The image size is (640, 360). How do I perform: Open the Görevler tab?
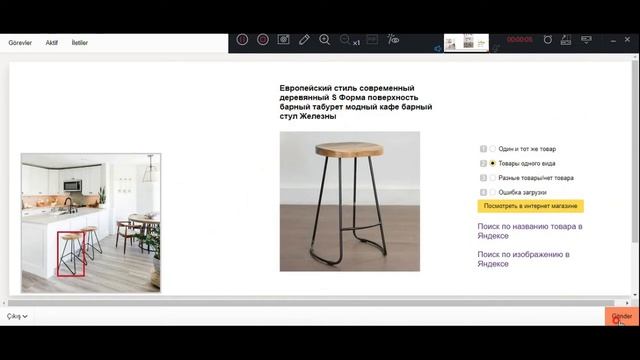20,42
